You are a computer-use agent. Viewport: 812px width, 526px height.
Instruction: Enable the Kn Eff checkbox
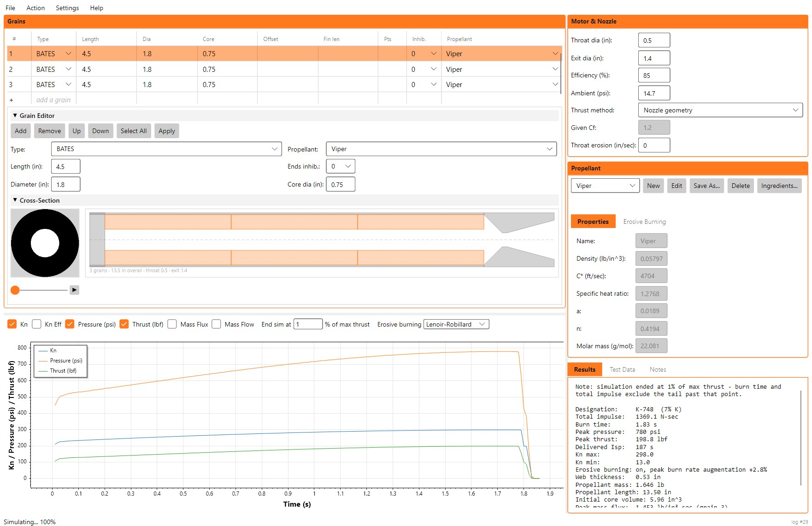(x=37, y=324)
